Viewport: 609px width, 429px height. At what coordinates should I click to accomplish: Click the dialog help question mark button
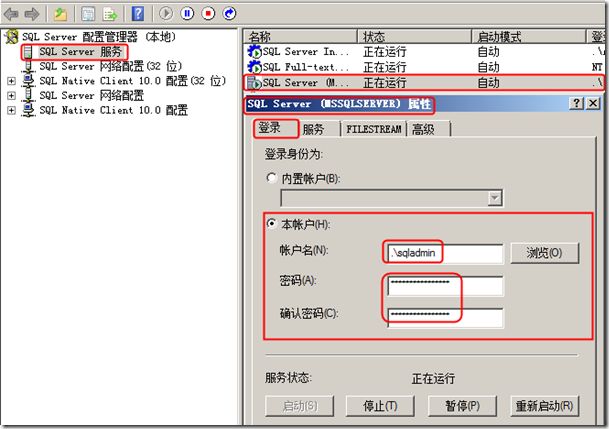pos(576,103)
